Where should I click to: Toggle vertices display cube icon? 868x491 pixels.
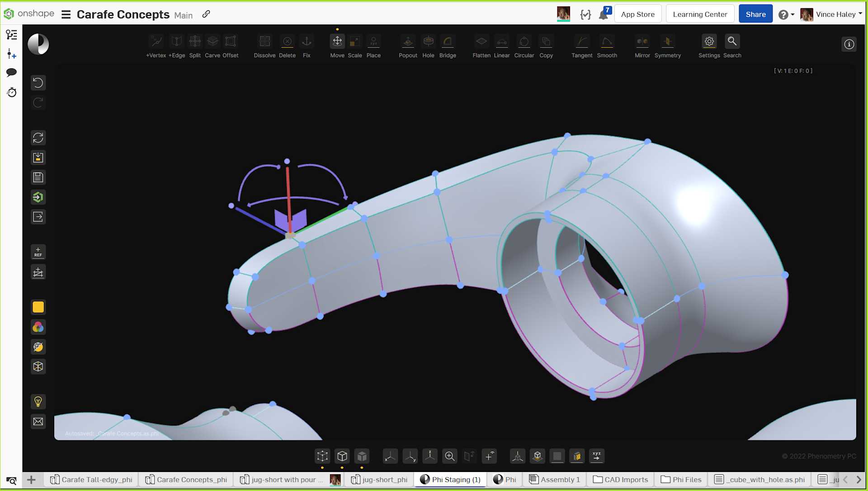[x=322, y=456]
